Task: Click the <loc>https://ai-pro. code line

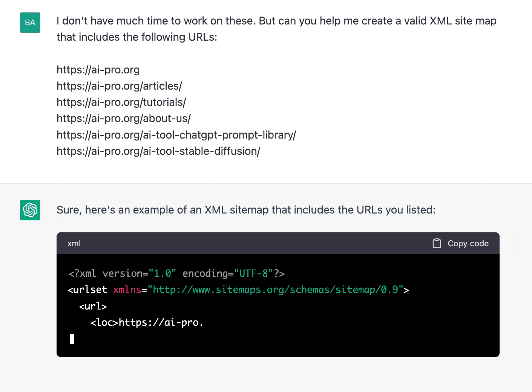Action: coord(147,322)
